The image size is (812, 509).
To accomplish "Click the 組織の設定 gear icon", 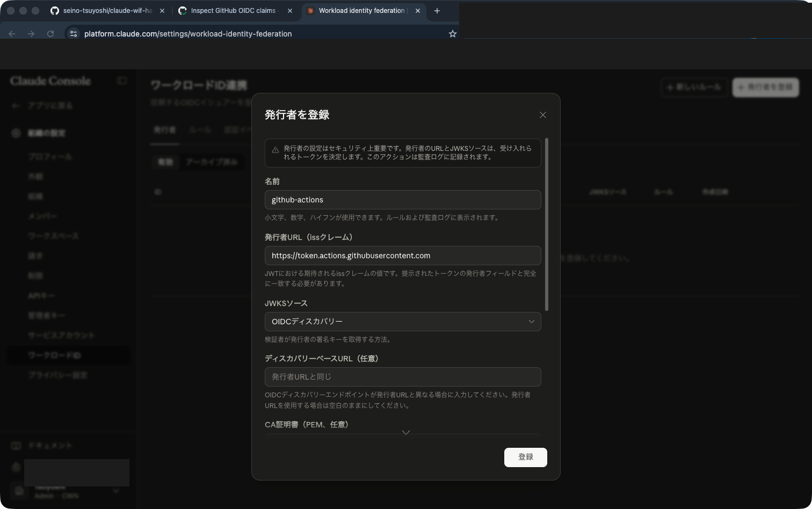I will (16, 133).
